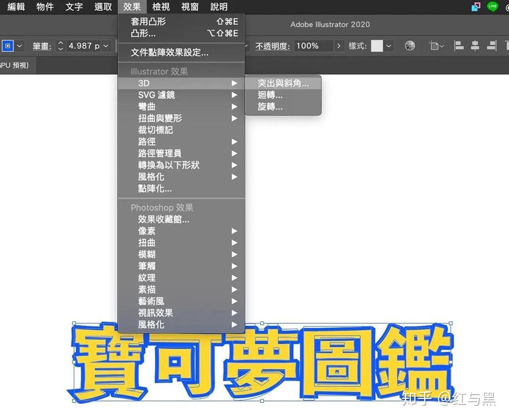Expand the 路徑 submenu
This screenshot has height=420, width=509.
(181, 141)
